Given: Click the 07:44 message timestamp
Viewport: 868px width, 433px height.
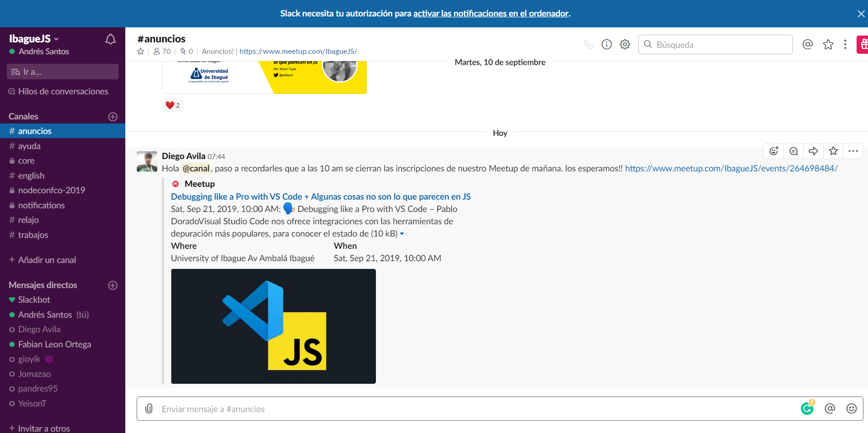Looking at the screenshot, I should coord(216,157).
